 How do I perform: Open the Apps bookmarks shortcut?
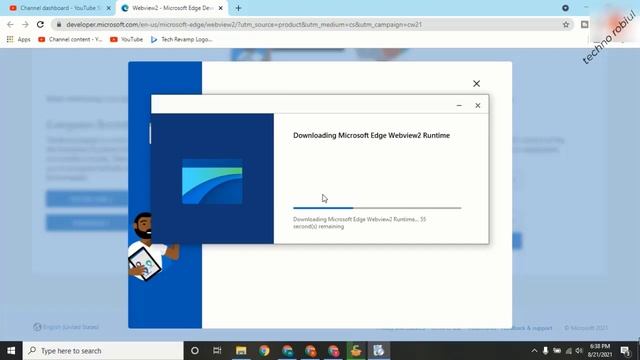[x=18, y=40]
